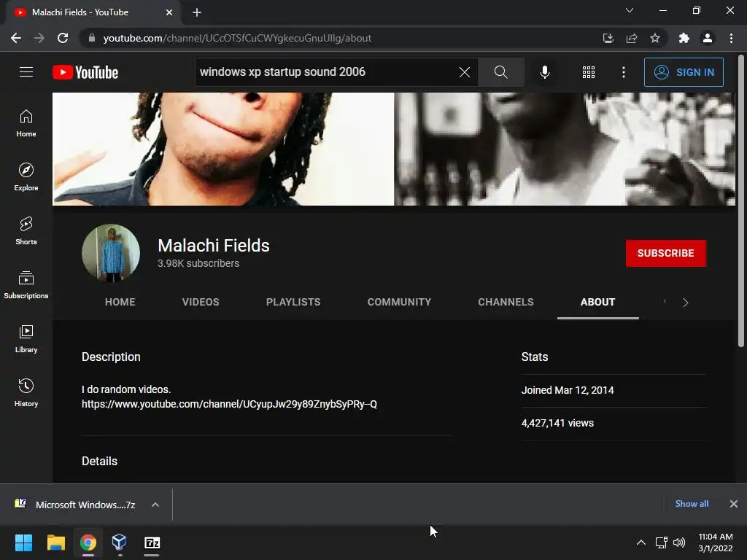747x560 pixels.
Task: Close the downloads bar
Action: pyautogui.click(x=734, y=504)
